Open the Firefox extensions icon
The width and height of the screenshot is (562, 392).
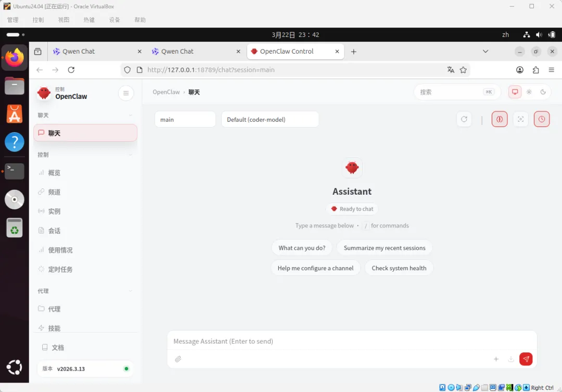click(536, 70)
